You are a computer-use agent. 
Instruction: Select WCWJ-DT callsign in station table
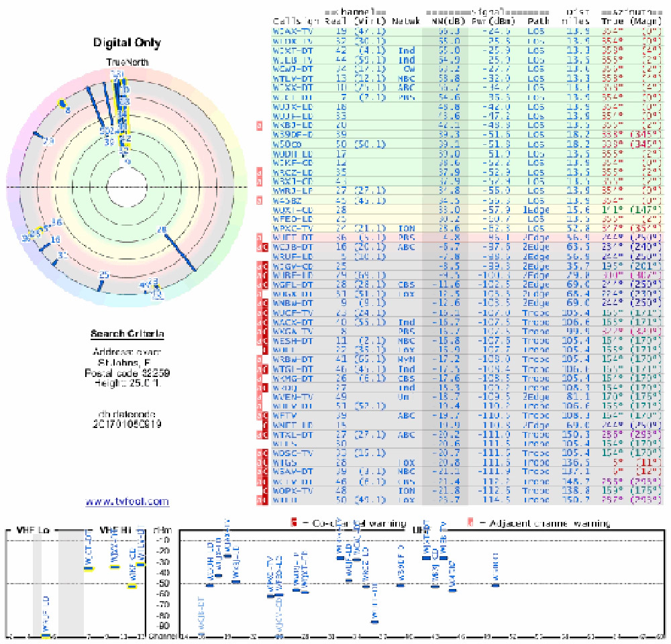[x=293, y=69]
